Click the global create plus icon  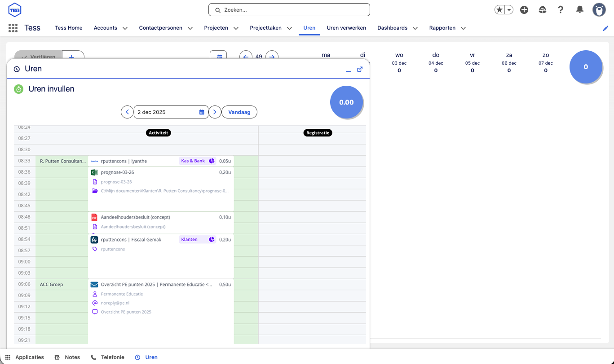524,9
